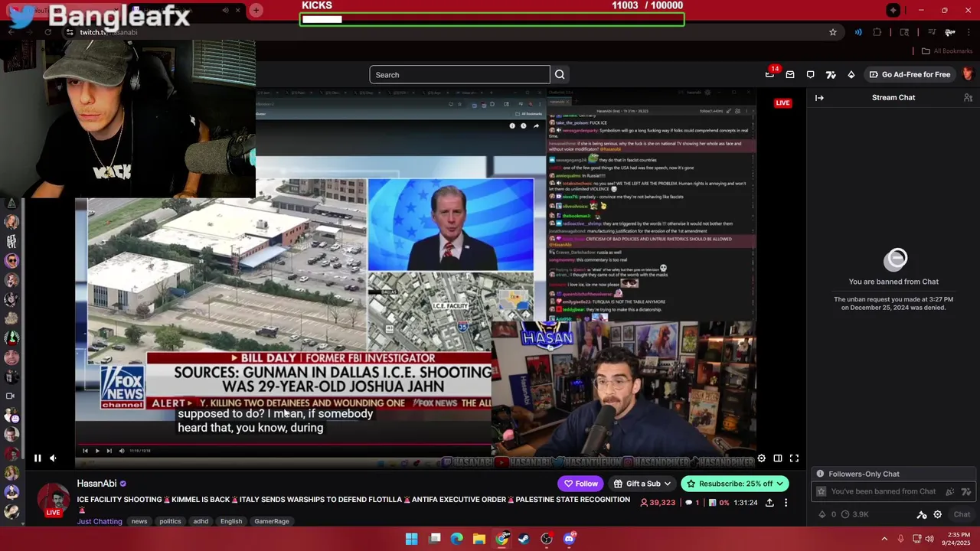
Task: Open the All Bookmarks folder
Action: click(946, 51)
